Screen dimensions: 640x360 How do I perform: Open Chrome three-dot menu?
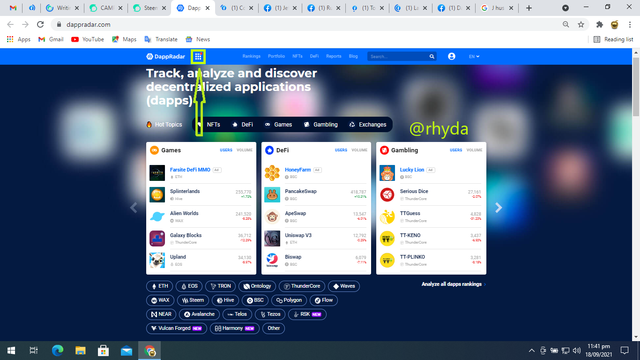(630, 24)
